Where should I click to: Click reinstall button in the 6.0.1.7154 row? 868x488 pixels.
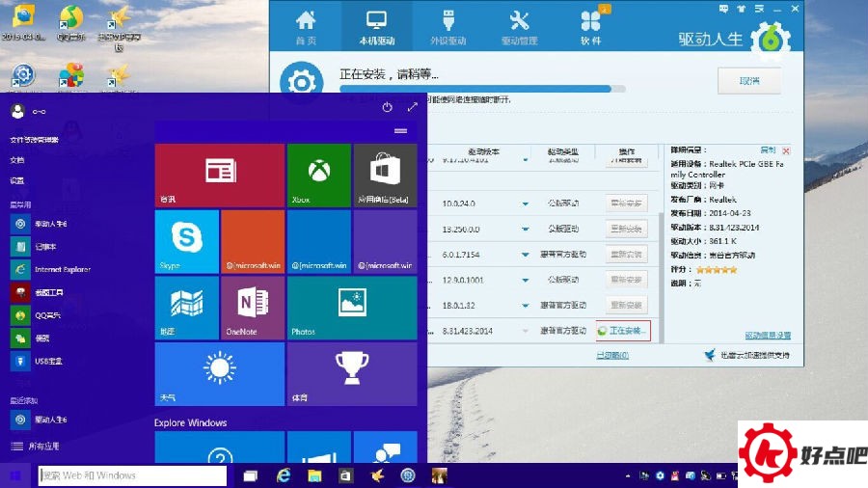coord(626,254)
